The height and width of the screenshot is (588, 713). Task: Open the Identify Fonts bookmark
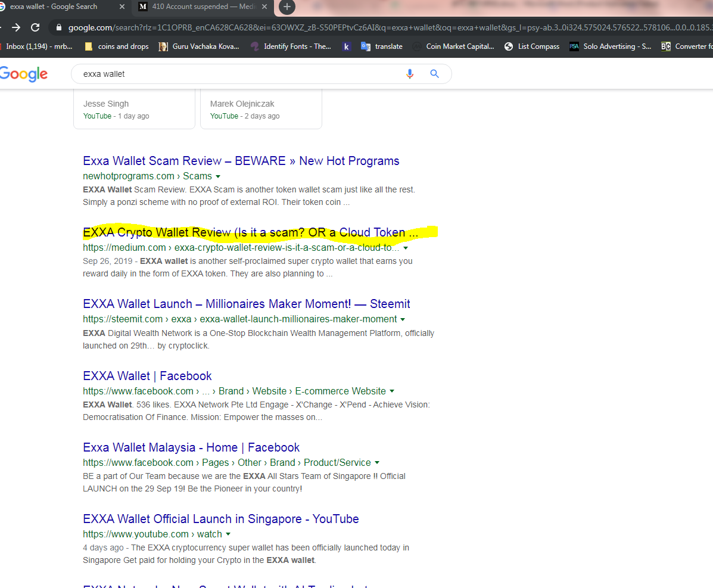point(291,46)
